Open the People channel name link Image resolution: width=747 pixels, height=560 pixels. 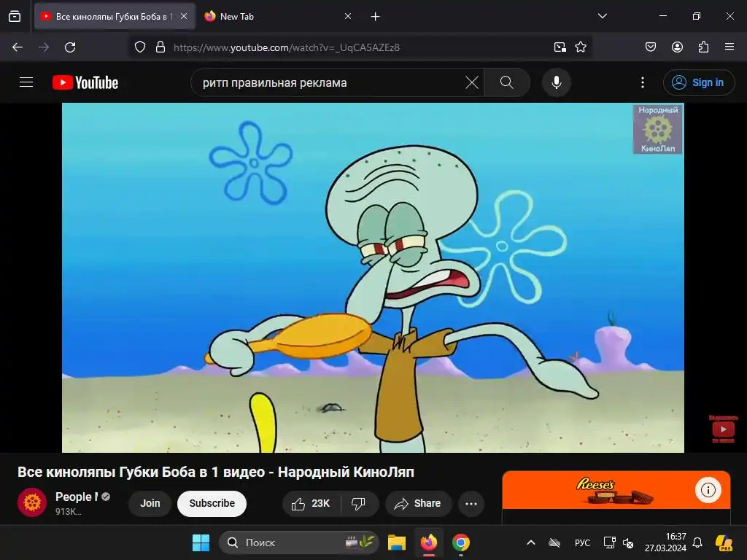76,497
